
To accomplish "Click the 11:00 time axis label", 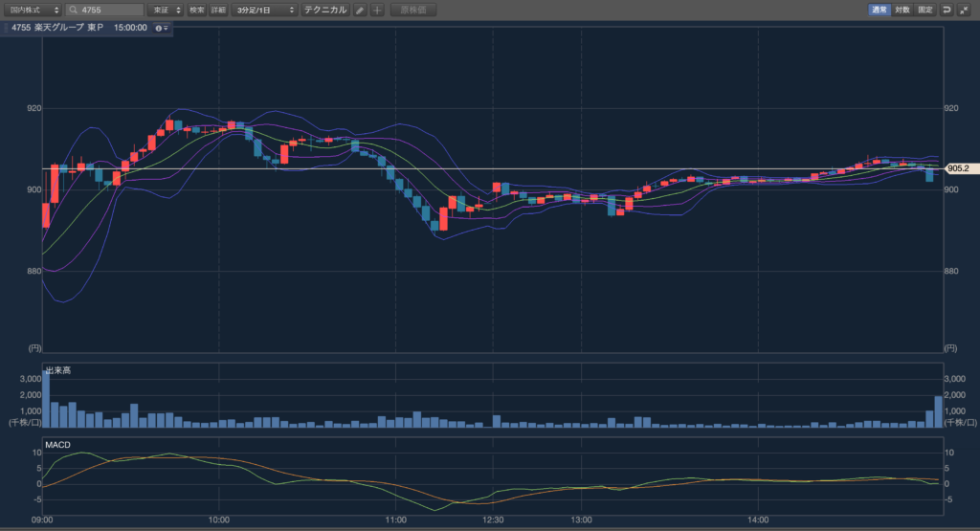I will [395, 520].
